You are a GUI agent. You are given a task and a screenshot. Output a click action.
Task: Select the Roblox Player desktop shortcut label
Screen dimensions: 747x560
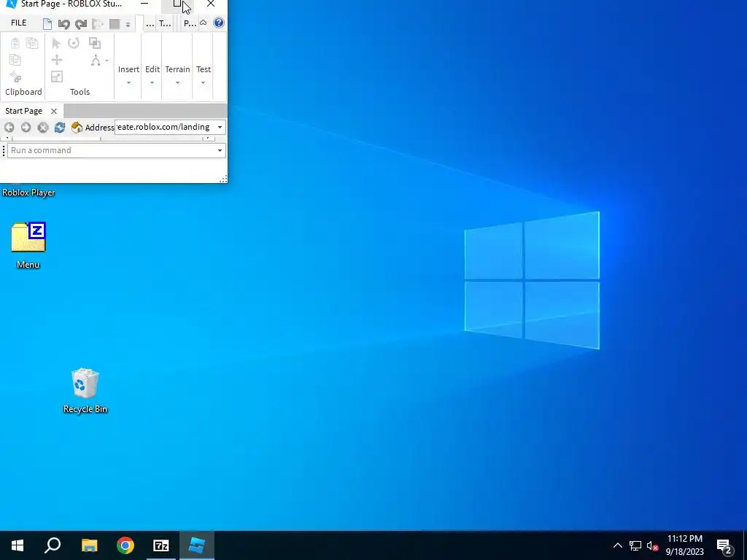click(28, 192)
